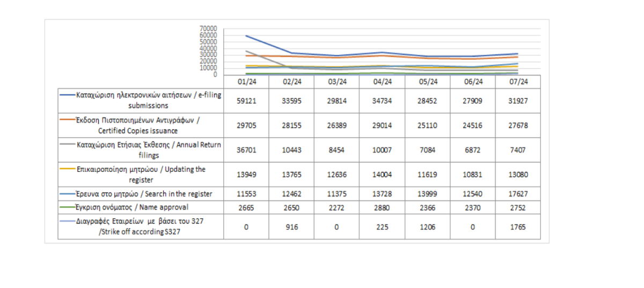Select the cell with value 7407

[517, 150]
